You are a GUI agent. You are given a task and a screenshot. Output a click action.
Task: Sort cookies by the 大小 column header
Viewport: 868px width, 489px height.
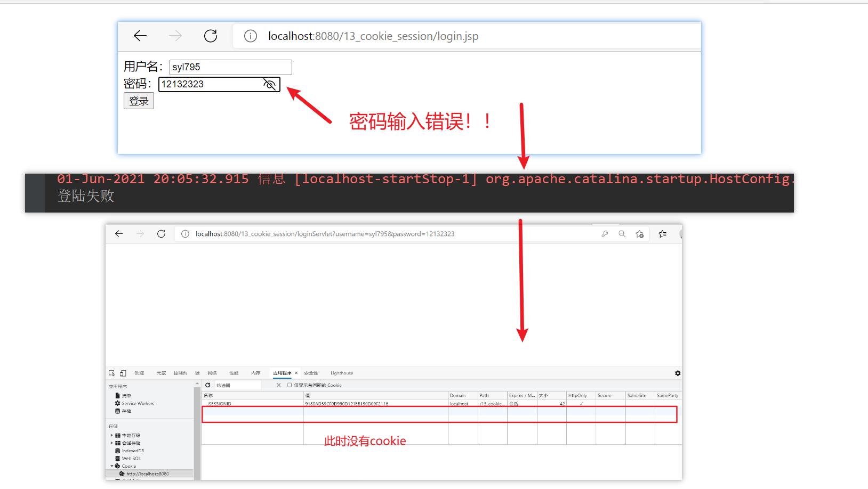tap(551, 396)
